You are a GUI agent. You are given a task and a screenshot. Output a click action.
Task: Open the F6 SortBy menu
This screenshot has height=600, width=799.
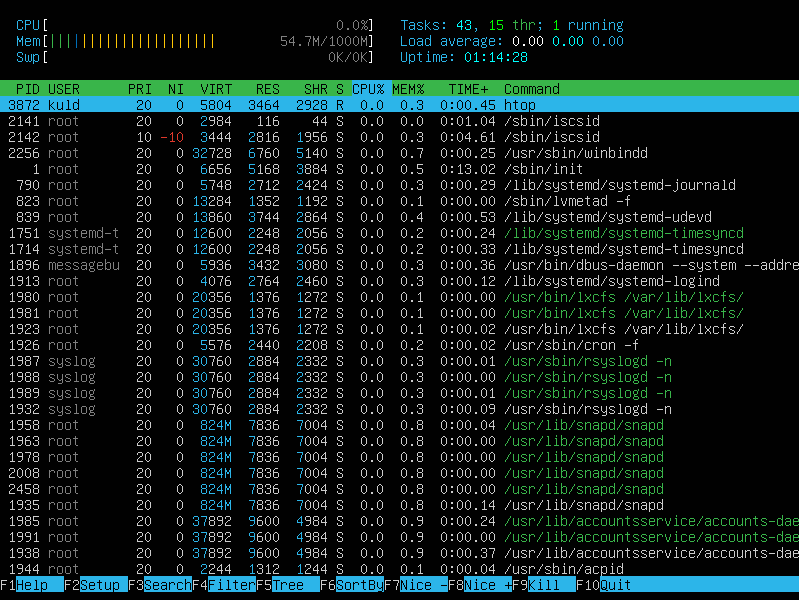(359, 585)
